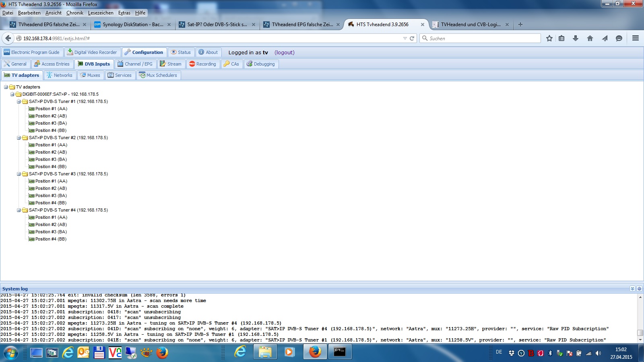Reload the page with refresh icon
This screenshot has height=362, width=644.
pos(412,38)
